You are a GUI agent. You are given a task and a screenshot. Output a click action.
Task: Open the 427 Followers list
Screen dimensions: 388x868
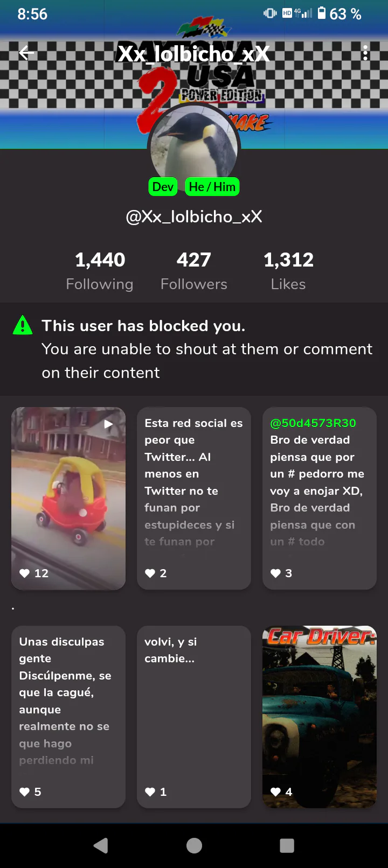(x=194, y=270)
